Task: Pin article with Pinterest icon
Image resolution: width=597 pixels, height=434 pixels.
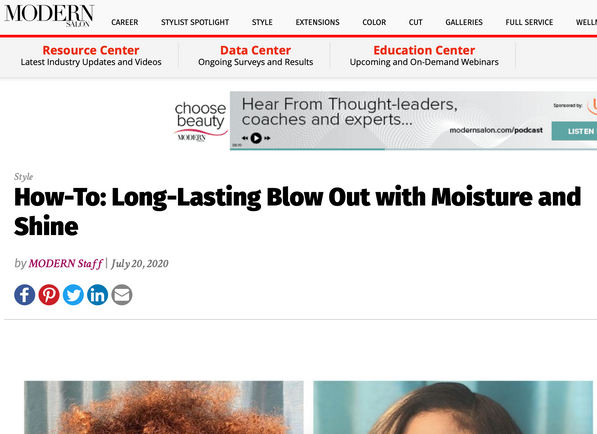Action: click(x=49, y=295)
